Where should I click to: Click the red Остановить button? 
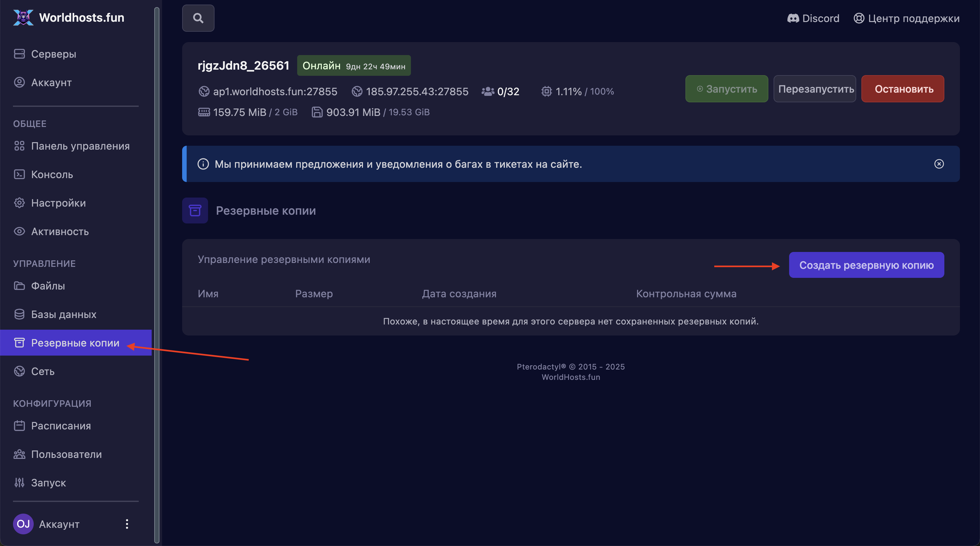903,89
